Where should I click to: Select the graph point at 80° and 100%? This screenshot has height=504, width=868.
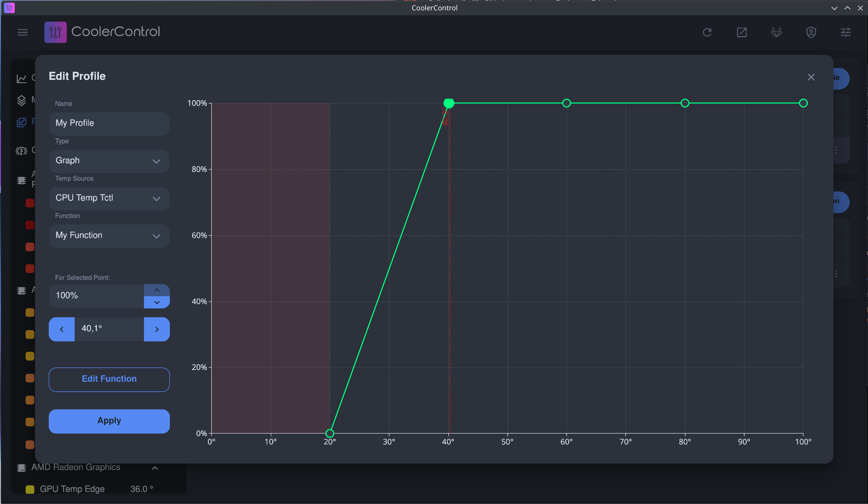pos(685,103)
